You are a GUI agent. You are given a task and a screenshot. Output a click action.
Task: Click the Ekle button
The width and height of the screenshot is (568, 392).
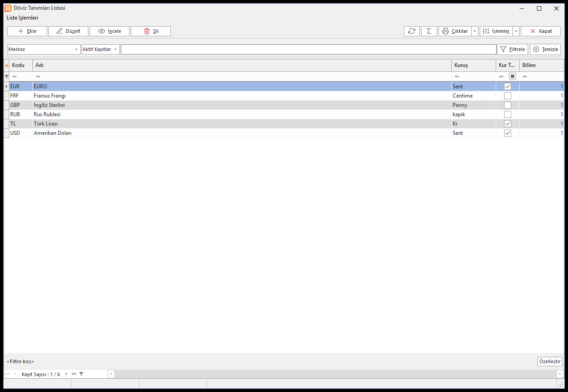coord(27,31)
